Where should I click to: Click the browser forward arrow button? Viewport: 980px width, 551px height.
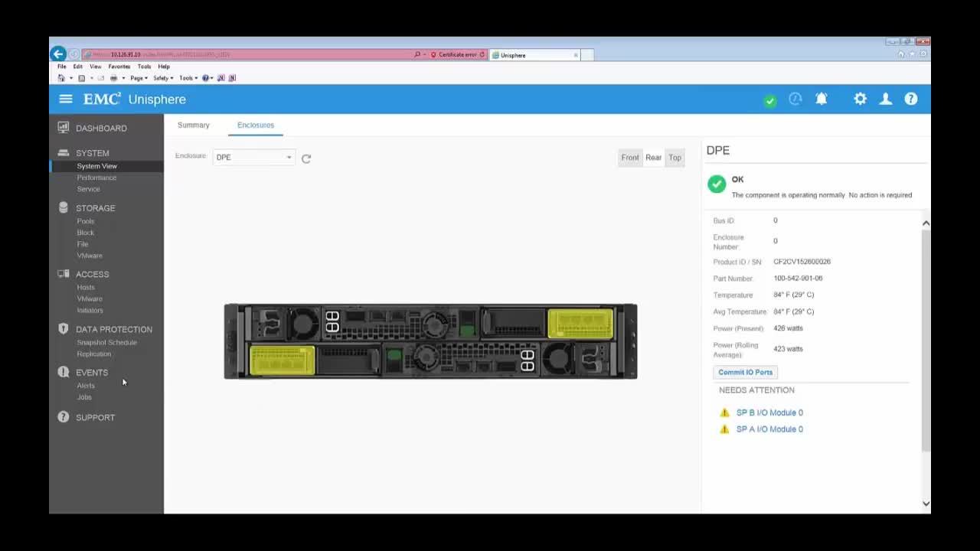tap(73, 54)
